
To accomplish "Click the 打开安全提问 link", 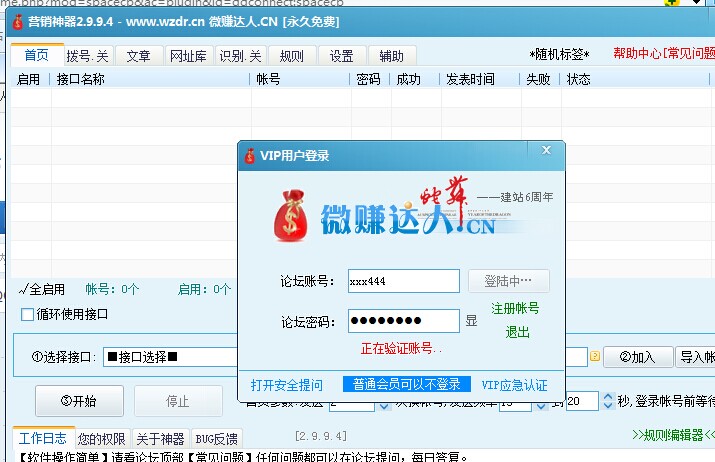I will tap(286, 385).
